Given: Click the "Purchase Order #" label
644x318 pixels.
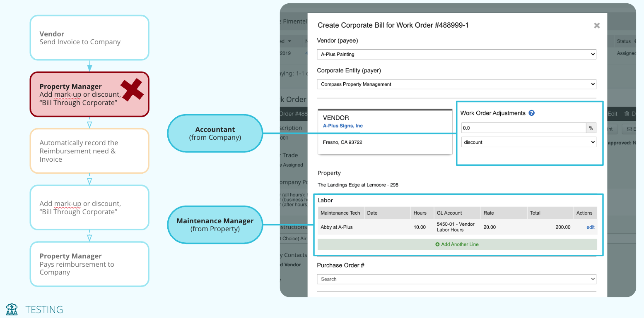Looking at the screenshot, I should [341, 265].
